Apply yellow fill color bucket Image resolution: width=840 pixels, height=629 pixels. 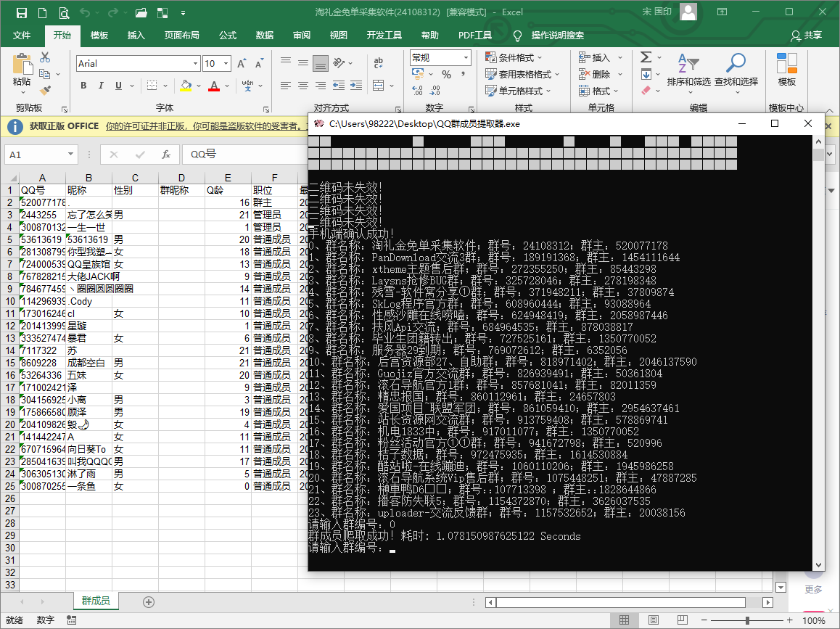(x=186, y=86)
